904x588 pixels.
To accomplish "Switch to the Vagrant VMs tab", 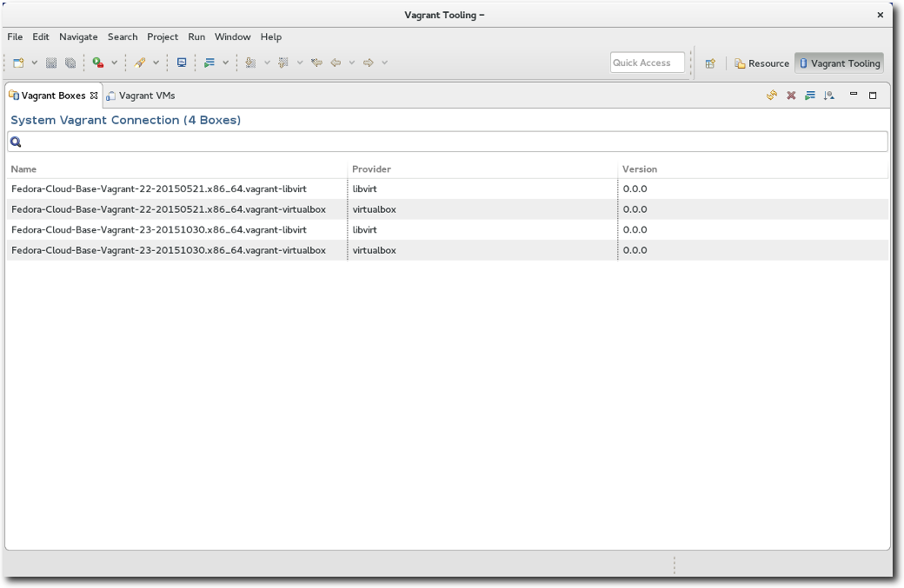I will 146,96.
